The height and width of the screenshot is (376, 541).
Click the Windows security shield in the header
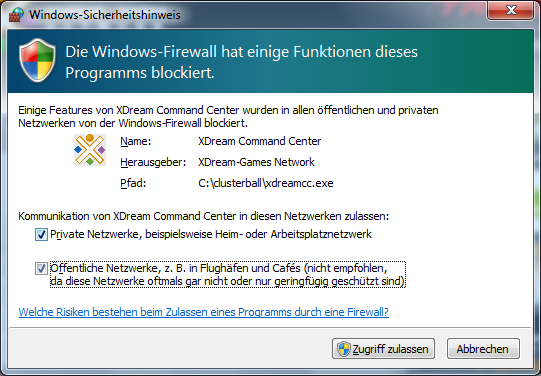tap(37, 60)
